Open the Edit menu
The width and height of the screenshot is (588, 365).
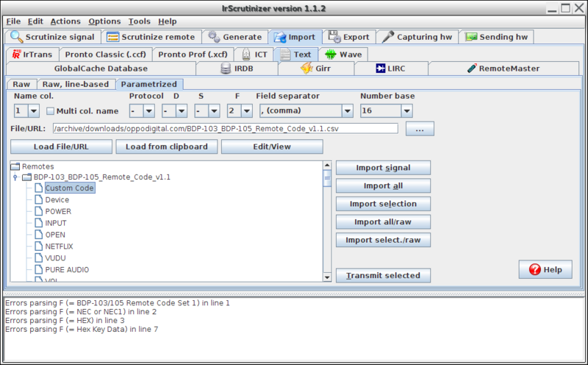coord(35,21)
